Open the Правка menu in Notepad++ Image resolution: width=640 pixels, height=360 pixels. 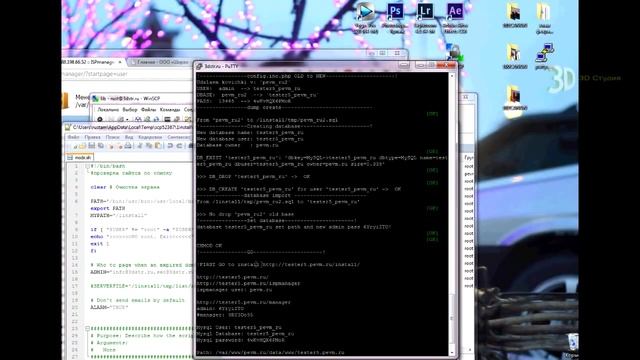[93, 137]
